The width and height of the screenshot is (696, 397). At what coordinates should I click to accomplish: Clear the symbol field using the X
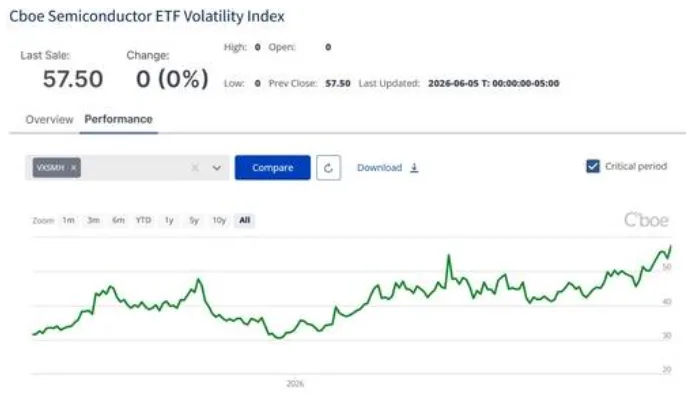195,167
